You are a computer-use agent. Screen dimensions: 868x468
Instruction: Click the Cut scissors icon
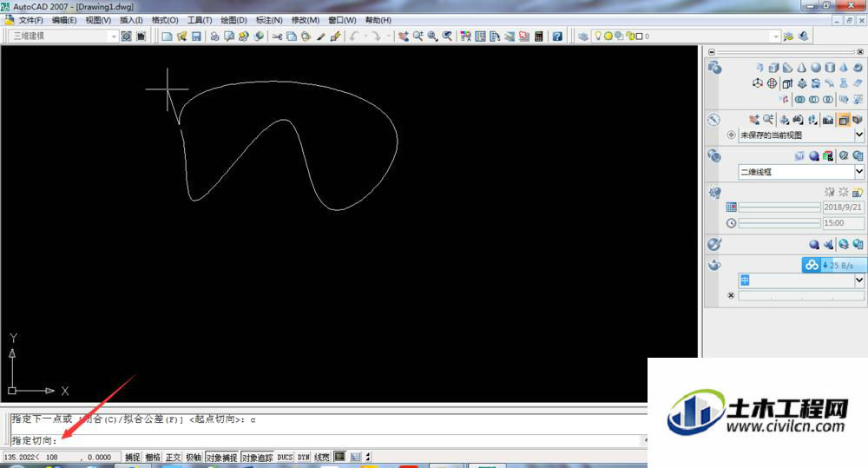[278, 36]
